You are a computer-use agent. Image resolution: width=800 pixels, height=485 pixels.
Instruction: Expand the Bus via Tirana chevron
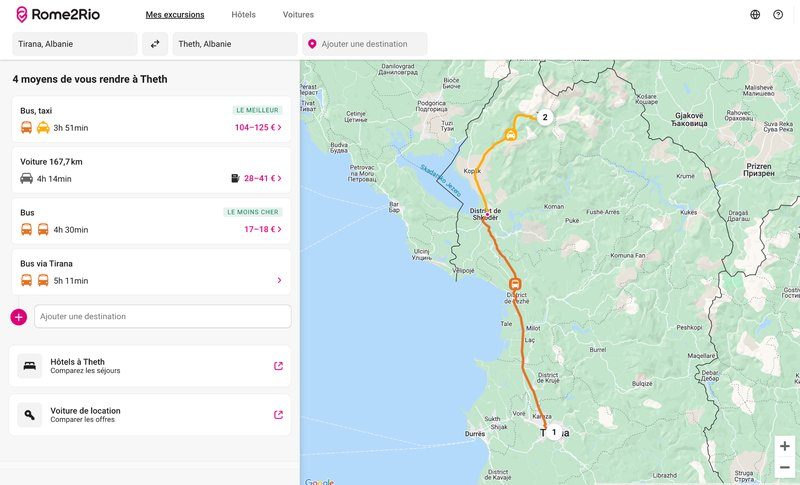(279, 280)
